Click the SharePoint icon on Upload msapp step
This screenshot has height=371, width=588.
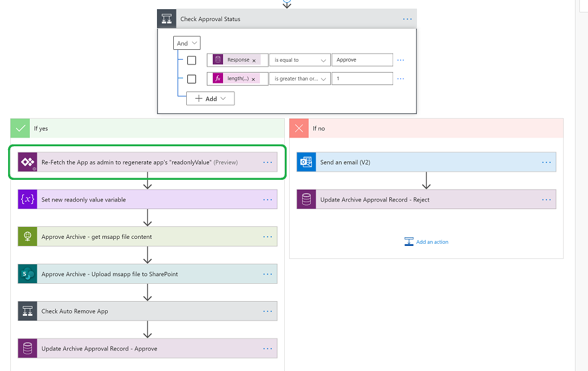[28, 274]
